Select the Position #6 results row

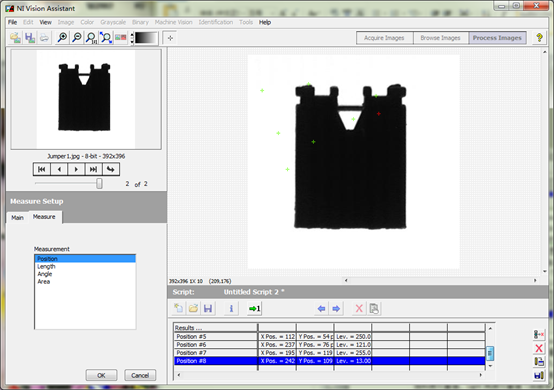click(330, 345)
